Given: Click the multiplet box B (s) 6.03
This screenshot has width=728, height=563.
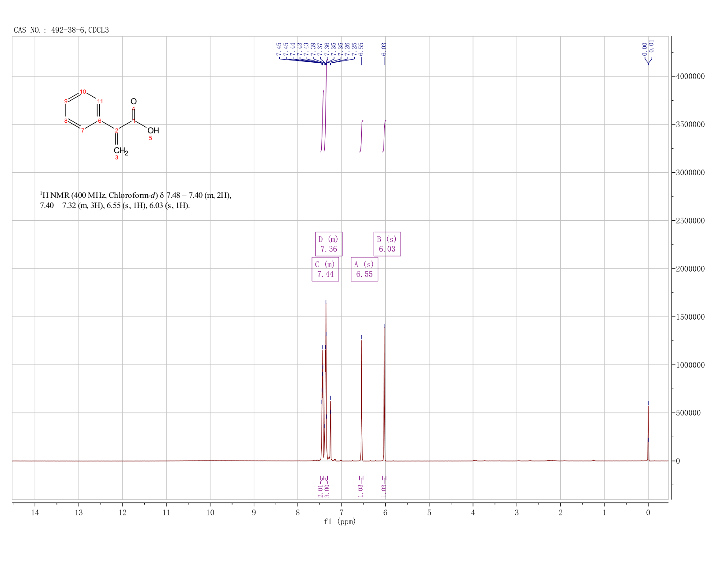Looking at the screenshot, I should (387, 244).
